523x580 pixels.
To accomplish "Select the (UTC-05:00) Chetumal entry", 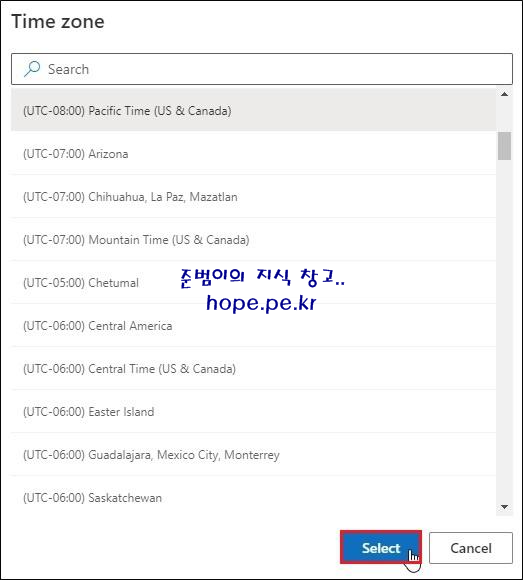I will point(253,283).
